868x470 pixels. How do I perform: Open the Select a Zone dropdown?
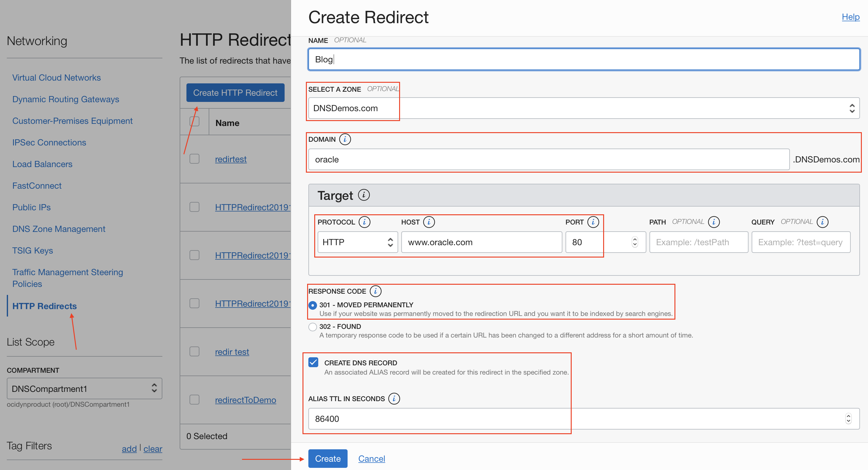(x=584, y=108)
